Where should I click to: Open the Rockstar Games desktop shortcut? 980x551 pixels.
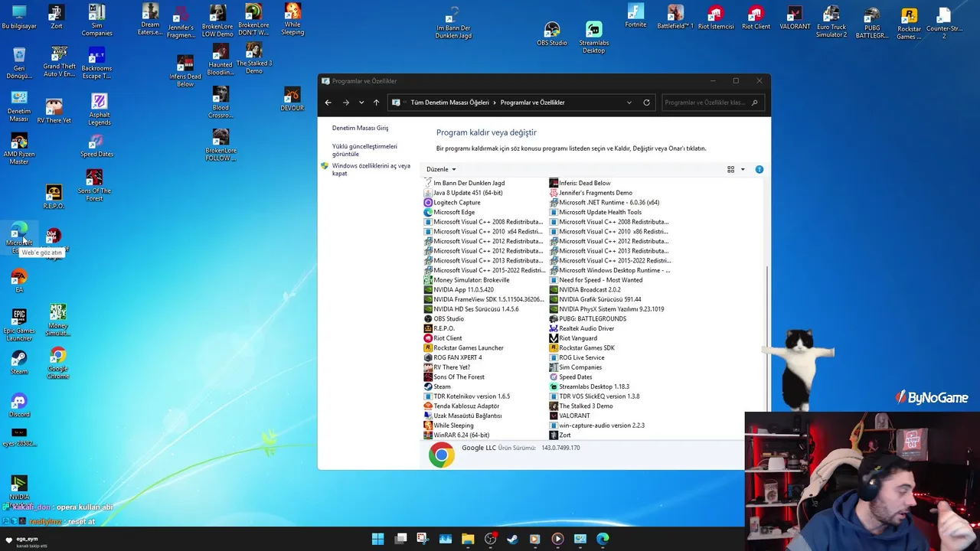909,24
